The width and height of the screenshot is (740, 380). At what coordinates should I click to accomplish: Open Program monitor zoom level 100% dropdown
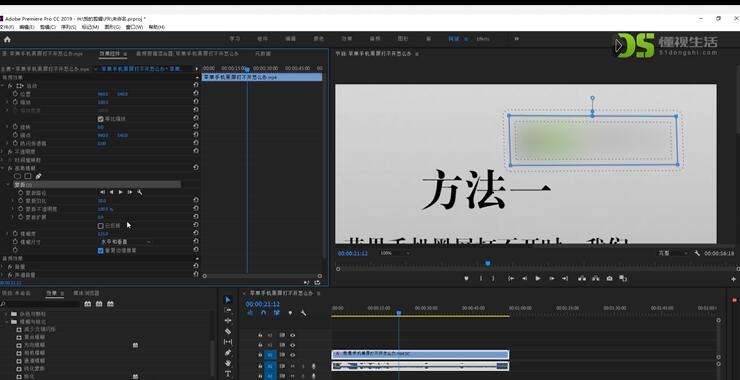click(395, 253)
